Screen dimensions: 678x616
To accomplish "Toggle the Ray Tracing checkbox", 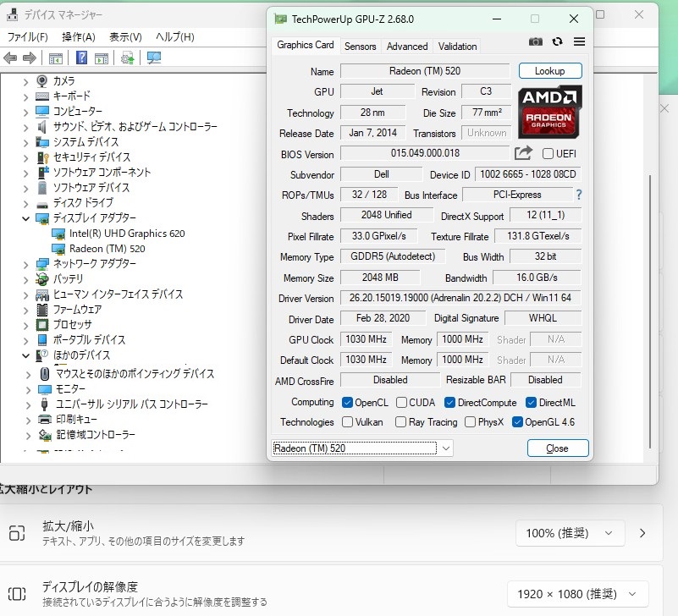I will 401,422.
